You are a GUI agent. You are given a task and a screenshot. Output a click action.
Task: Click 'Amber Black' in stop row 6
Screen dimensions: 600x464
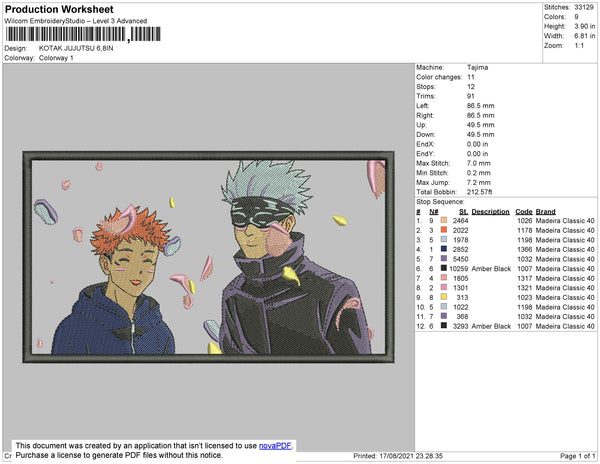[491, 269]
